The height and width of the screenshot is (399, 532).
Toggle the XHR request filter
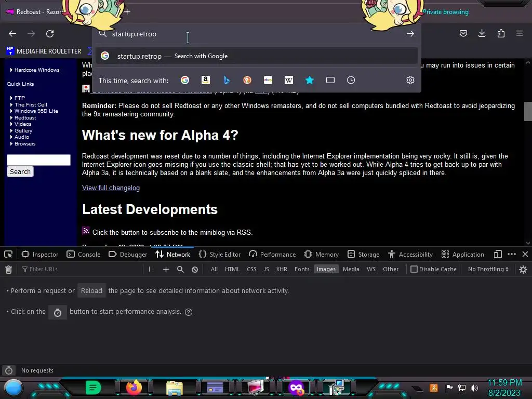pyautogui.click(x=282, y=269)
